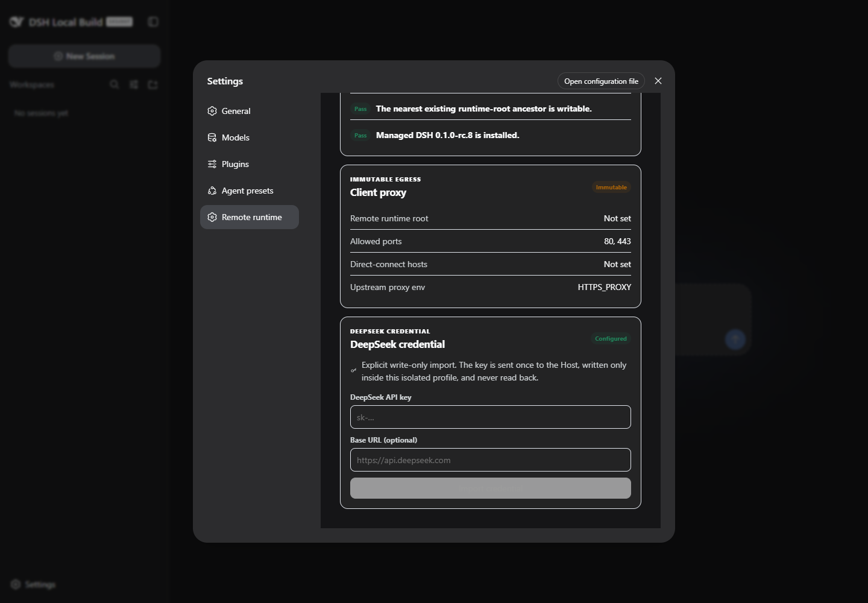868x603 pixels.
Task: Click the sidebar toggle icon in background window
Action: (x=153, y=22)
